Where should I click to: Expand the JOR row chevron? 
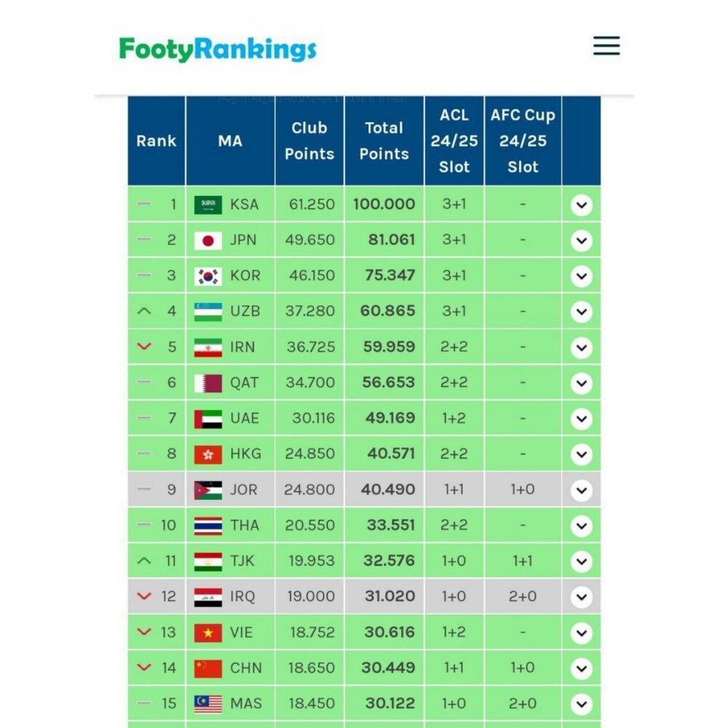[581, 490]
